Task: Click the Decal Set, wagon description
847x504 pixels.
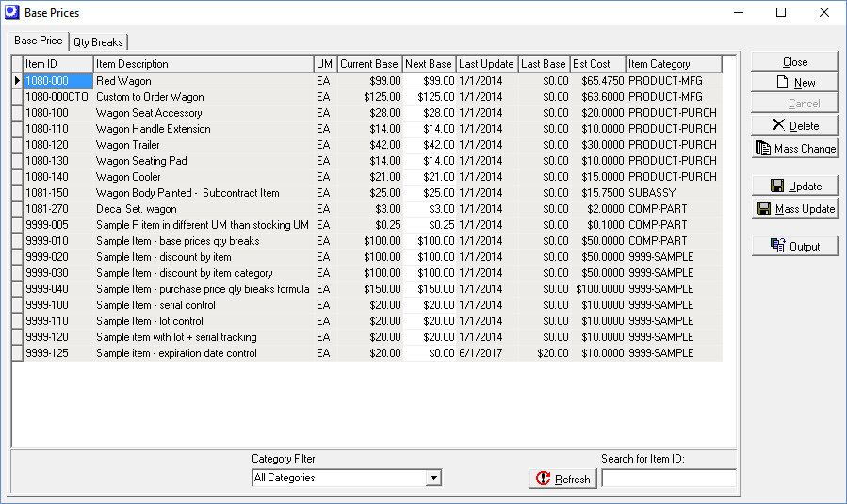Action: [x=136, y=209]
